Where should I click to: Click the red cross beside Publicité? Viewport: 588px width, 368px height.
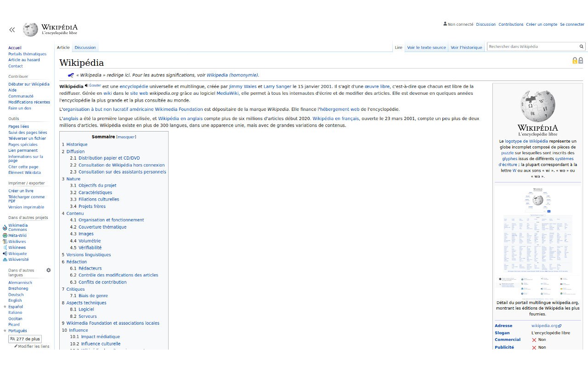coord(534,348)
